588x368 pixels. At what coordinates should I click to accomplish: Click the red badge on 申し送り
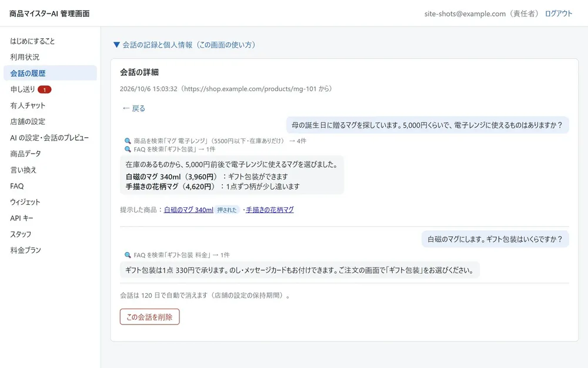tap(45, 89)
